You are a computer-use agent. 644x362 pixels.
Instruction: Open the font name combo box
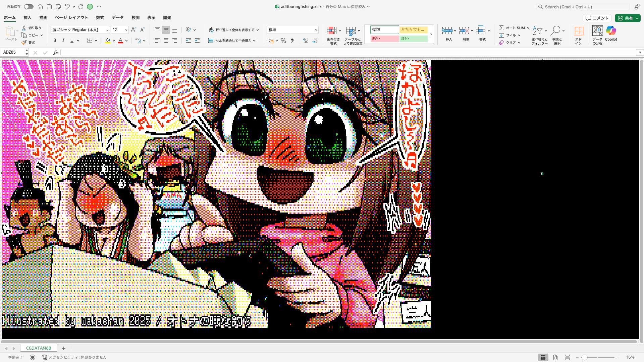point(80,30)
